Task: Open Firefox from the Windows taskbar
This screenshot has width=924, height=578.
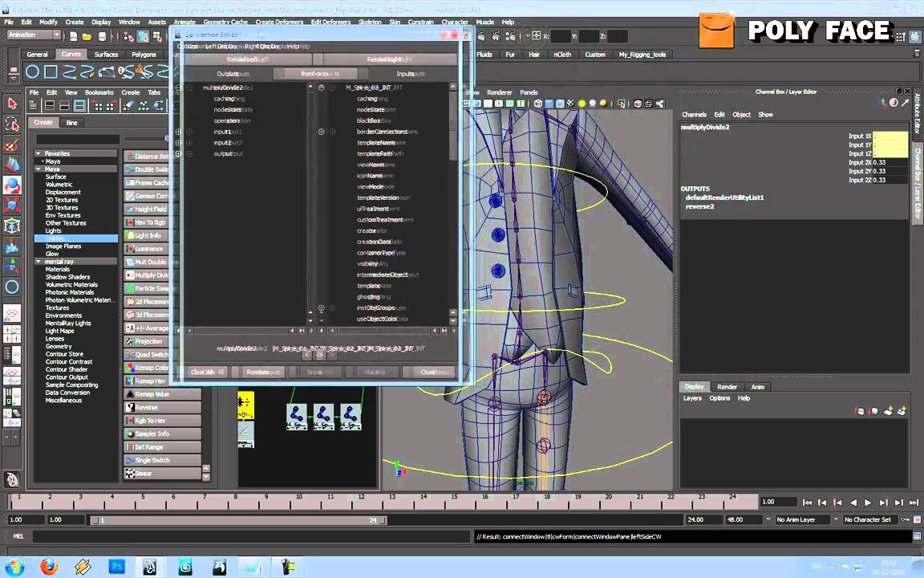Action: (x=49, y=567)
